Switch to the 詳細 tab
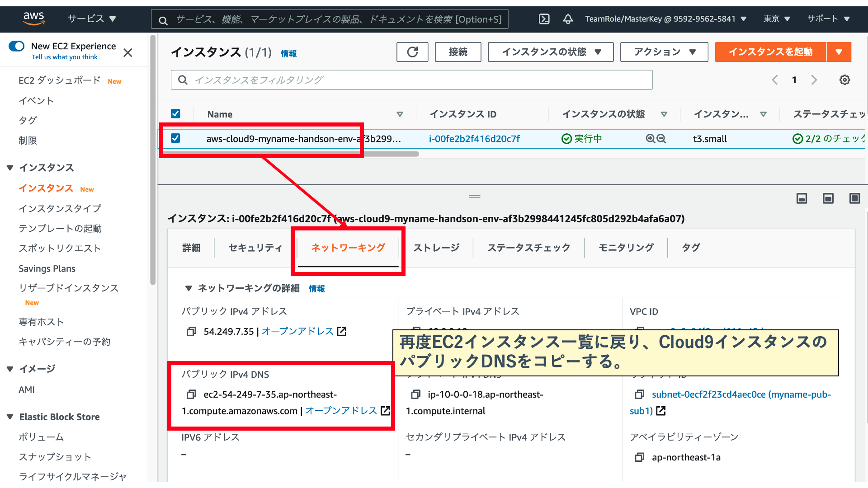Image resolution: width=868 pixels, height=488 pixels. (191, 248)
